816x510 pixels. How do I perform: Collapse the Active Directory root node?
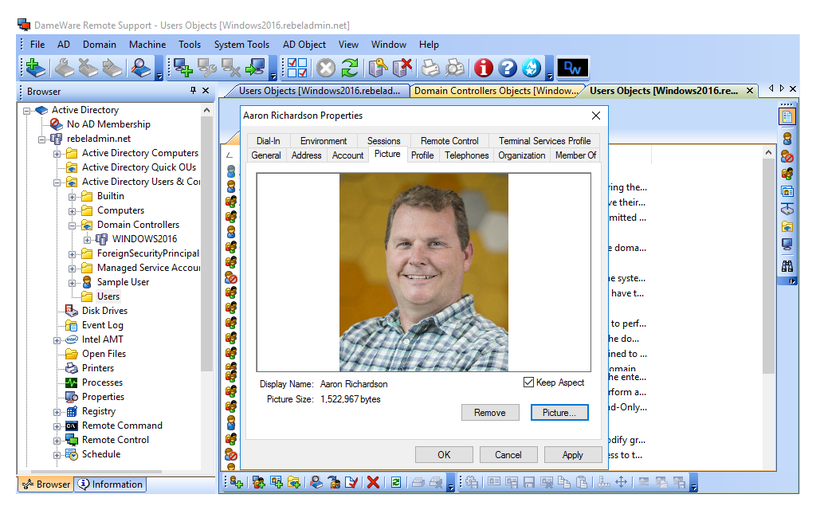click(x=27, y=110)
